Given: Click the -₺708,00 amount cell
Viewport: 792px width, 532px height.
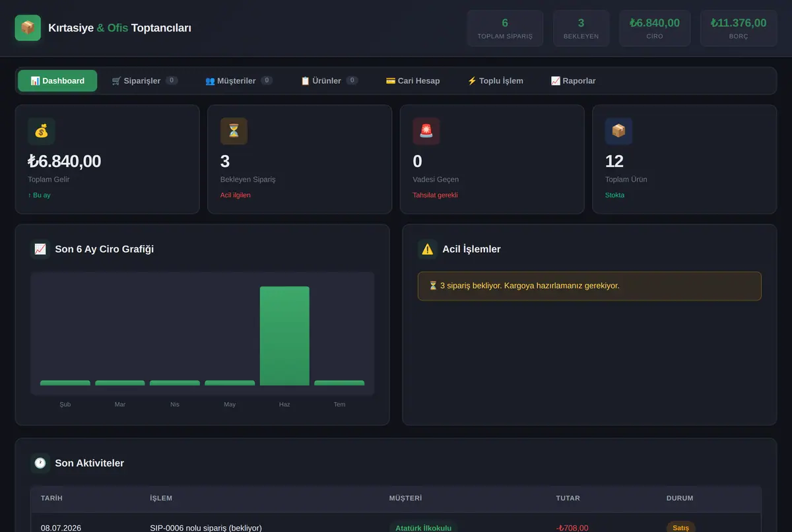Looking at the screenshot, I should point(572,527).
